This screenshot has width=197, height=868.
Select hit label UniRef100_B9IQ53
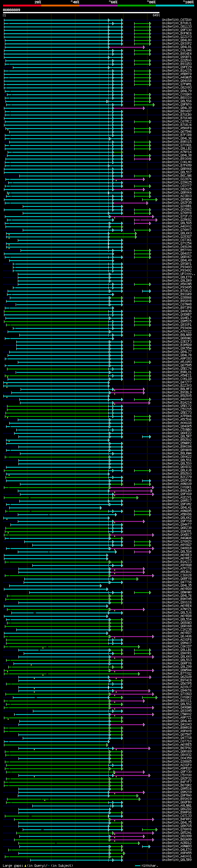[x=177, y=64]
